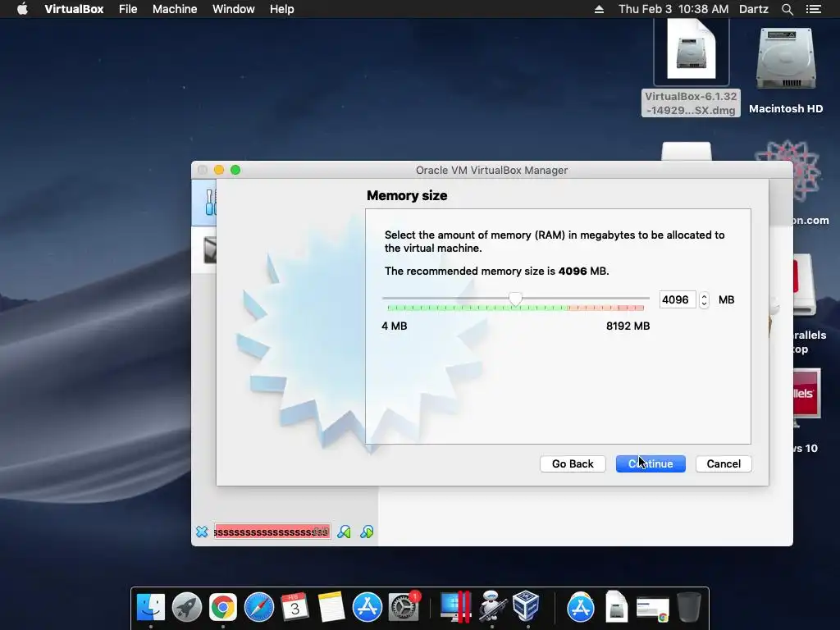Open Calendar from the Dock
Screen dimensions: 840x630
pos(294,607)
